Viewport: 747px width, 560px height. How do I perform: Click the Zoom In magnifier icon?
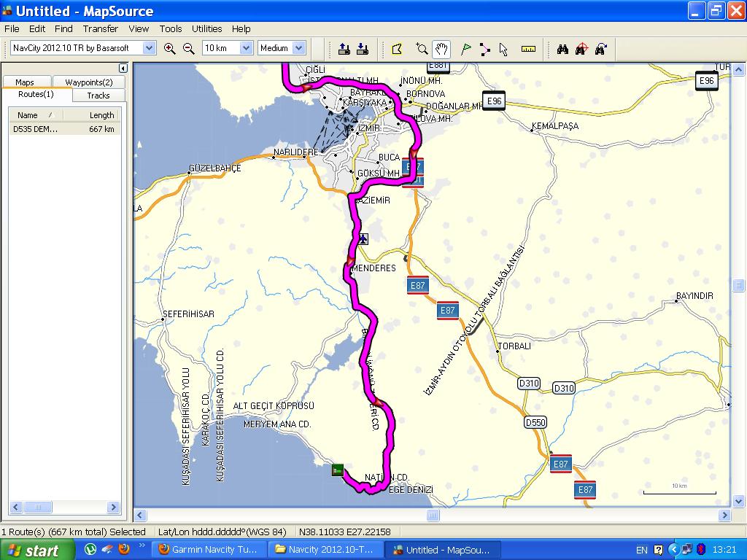point(169,48)
